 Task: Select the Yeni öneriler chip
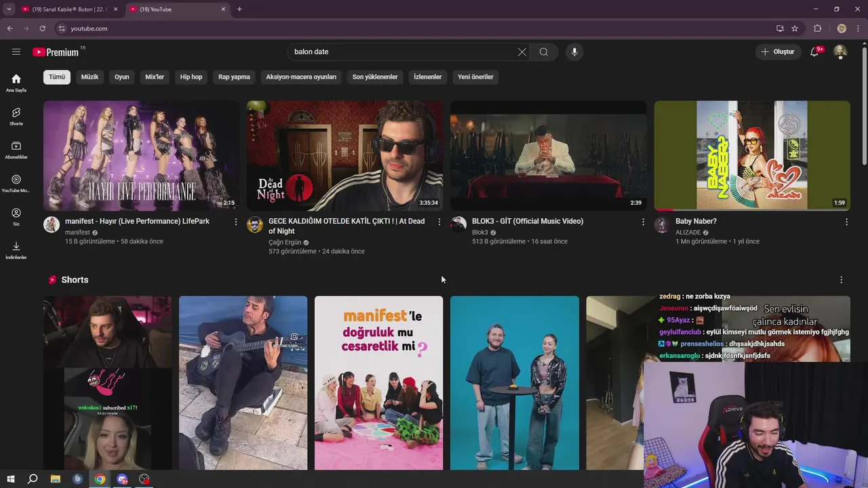(x=475, y=77)
